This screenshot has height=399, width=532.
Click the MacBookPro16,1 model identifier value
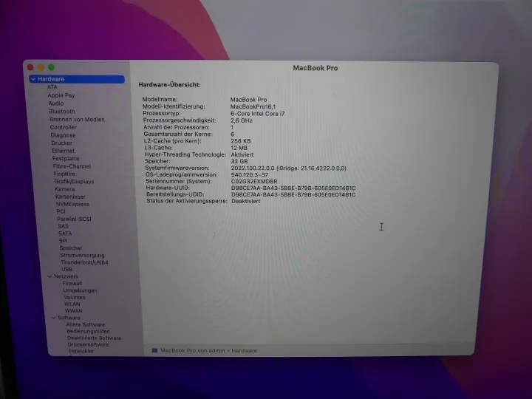(253, 106)
